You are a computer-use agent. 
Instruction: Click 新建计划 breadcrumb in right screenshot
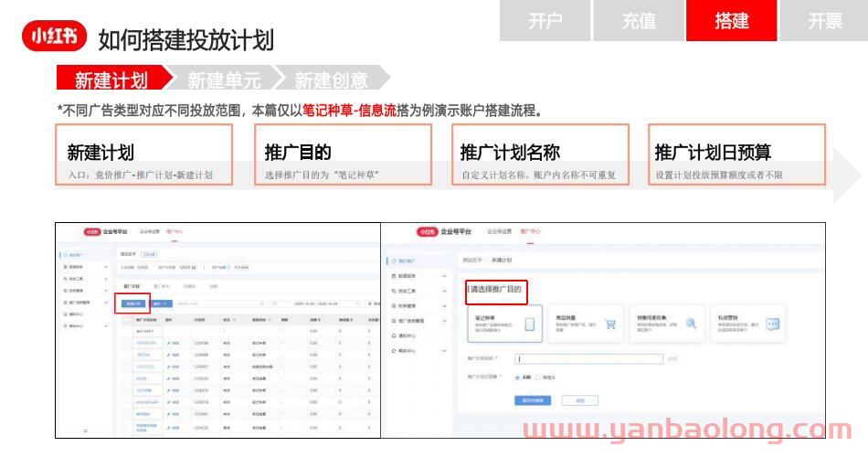[503, 260]
